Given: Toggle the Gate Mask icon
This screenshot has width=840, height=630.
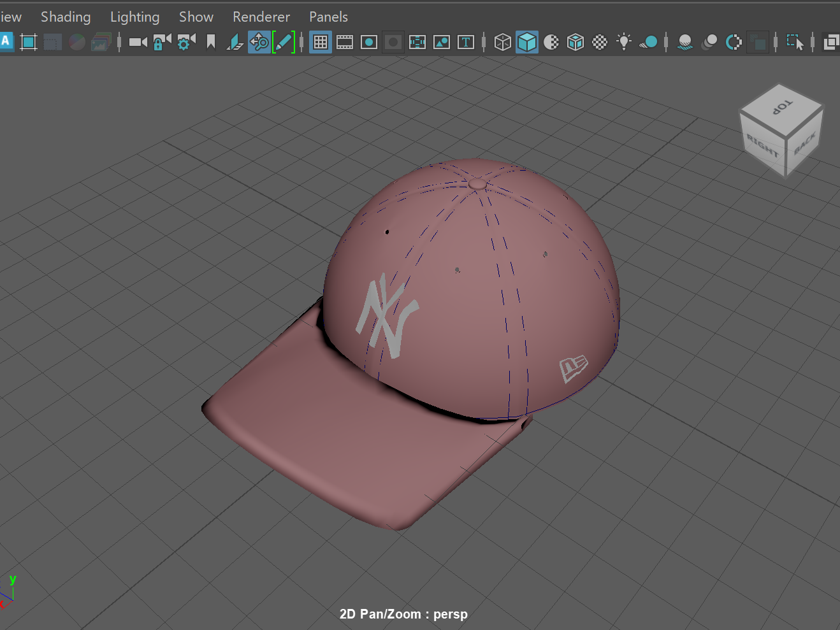Looking at the screenshot, I should tap(393, 42).
